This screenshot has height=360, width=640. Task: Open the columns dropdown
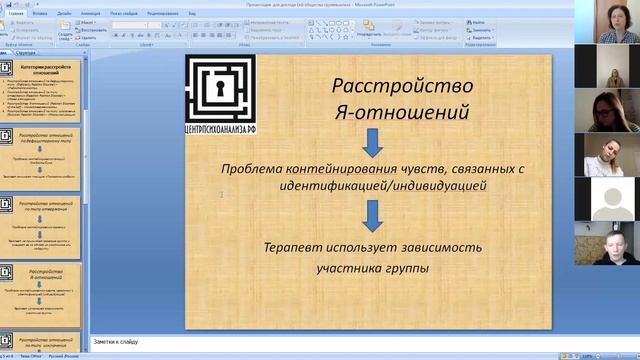coord(229,36)
